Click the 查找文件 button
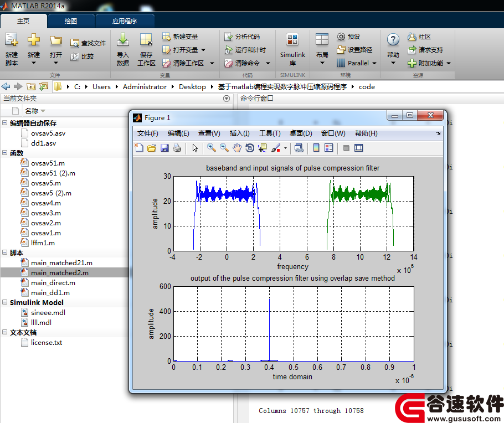The width and height of the screenshot is (504, 423). 88,43
